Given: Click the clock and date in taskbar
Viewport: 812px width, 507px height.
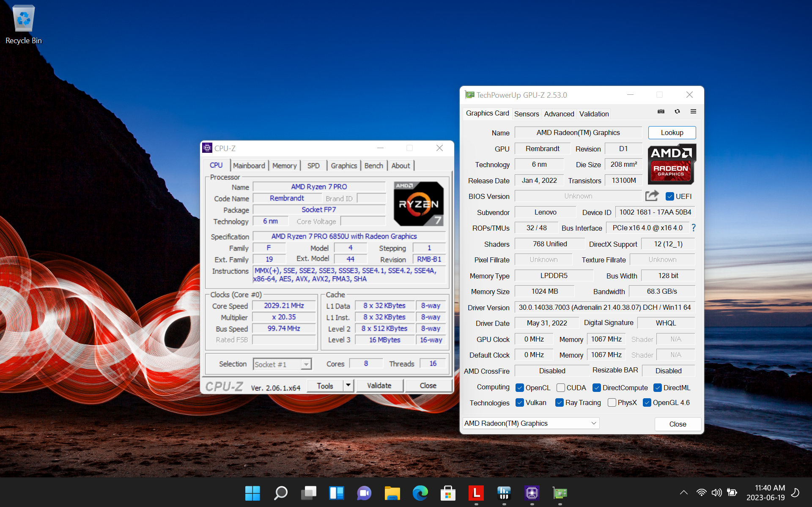Looking at the screenshot, I should click(765, 493).
